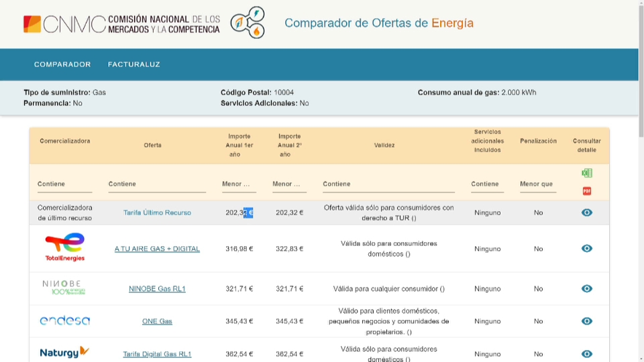Sort by Oferta column header
644x362 pixels.
[152, 145]
